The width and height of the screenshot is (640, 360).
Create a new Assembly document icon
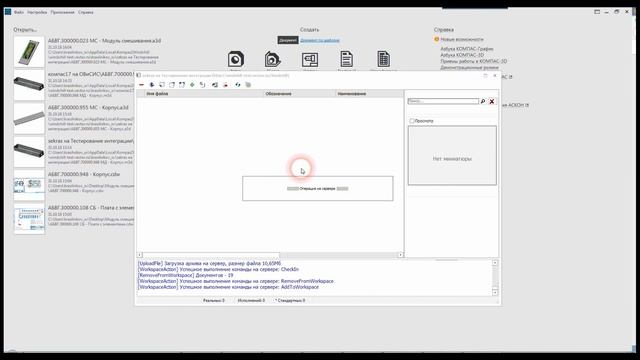click(273, 59)
